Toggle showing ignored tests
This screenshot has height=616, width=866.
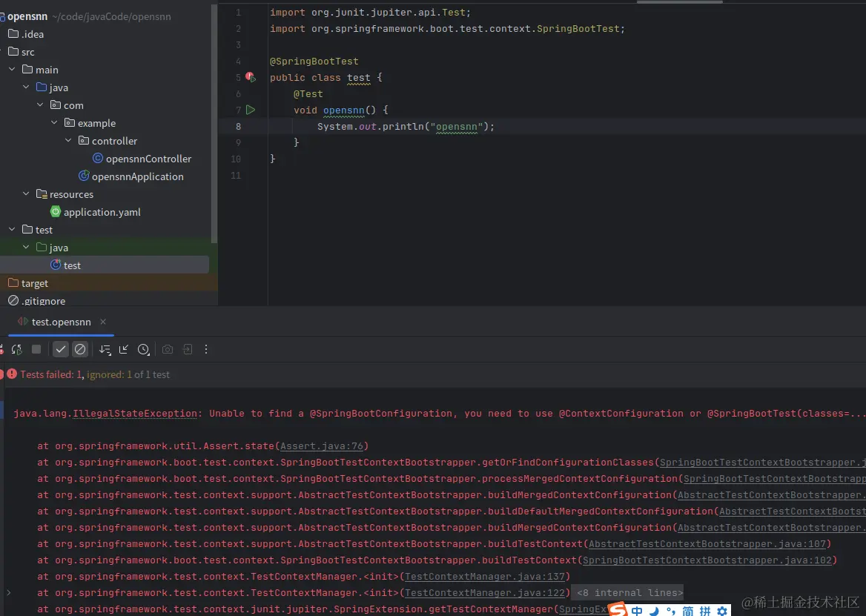pos(80,349)
